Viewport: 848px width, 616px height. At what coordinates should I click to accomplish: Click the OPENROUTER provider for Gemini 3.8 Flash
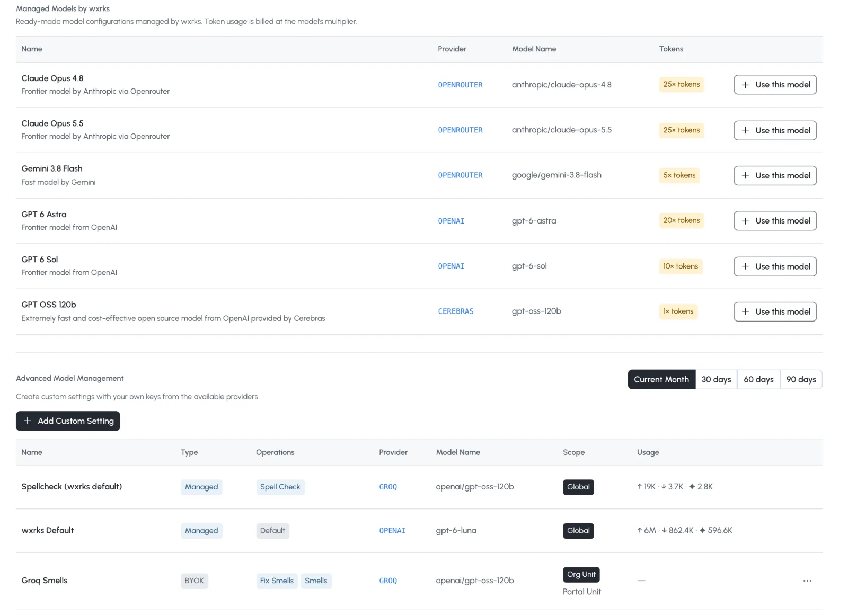click(x=460, y=175)
